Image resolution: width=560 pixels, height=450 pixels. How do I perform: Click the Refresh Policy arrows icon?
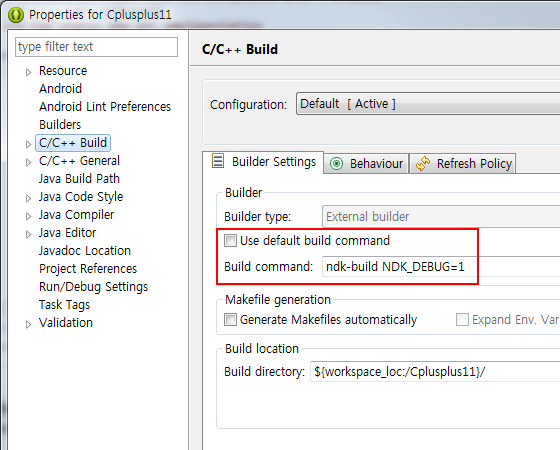click(x=423, y=164)
